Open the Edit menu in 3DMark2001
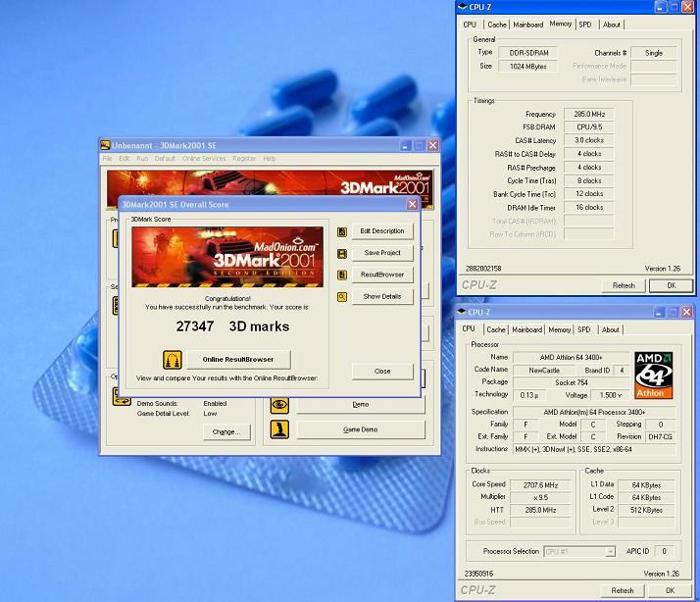 tap(125, 159)
